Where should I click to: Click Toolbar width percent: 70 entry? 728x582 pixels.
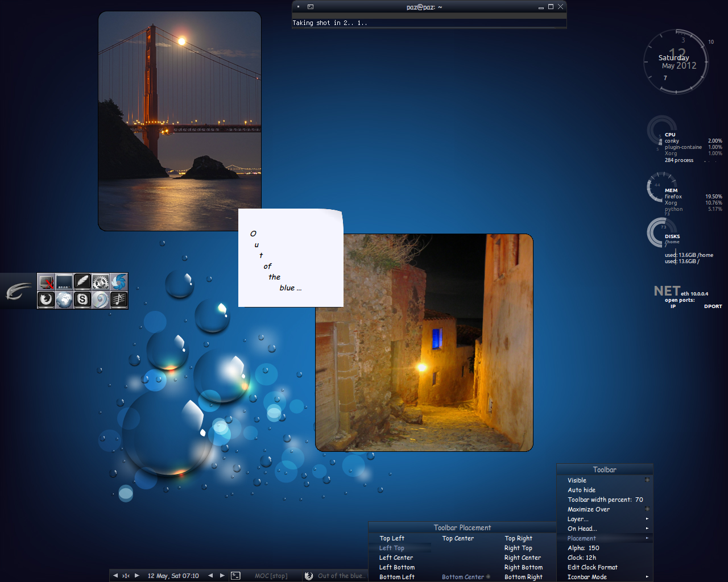605,500
